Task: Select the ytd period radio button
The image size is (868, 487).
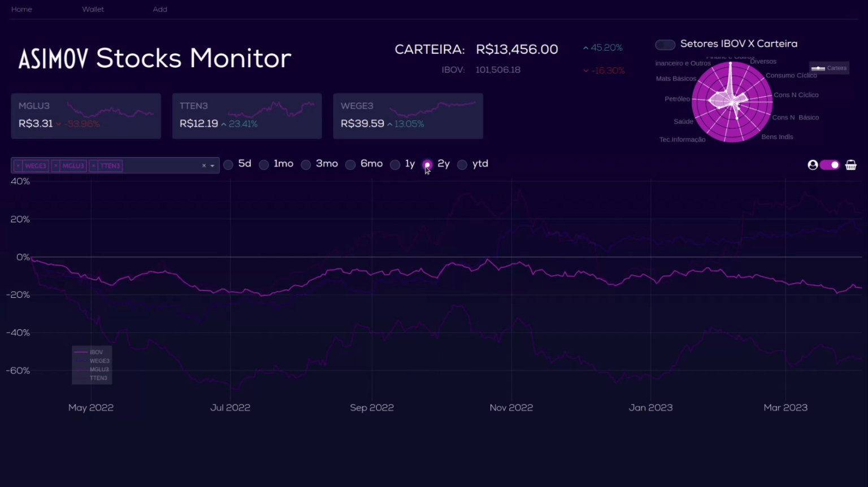Action: click(x=462, y=164)
